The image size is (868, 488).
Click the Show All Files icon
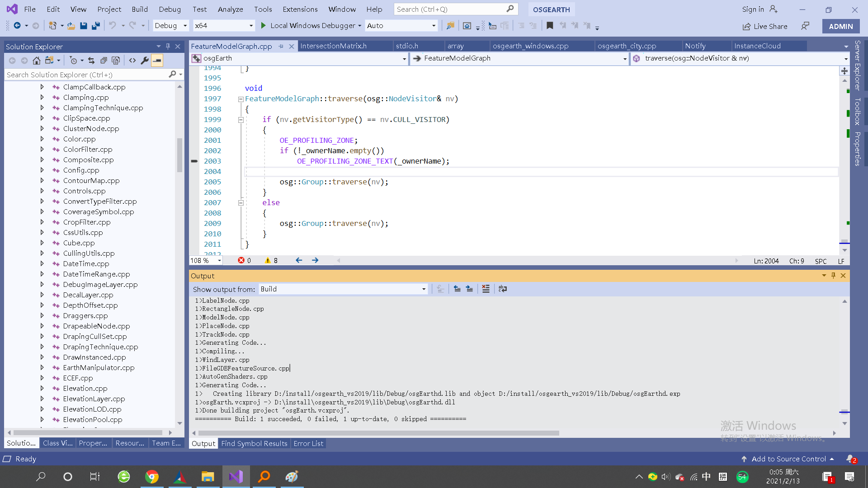pos(116,60)
